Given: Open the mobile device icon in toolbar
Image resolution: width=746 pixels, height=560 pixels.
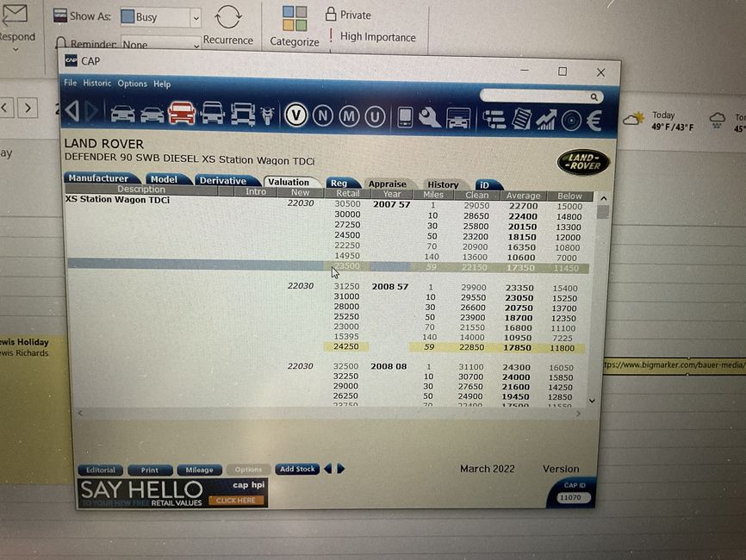Looking at the screenshot, I should tap(405, 117).
